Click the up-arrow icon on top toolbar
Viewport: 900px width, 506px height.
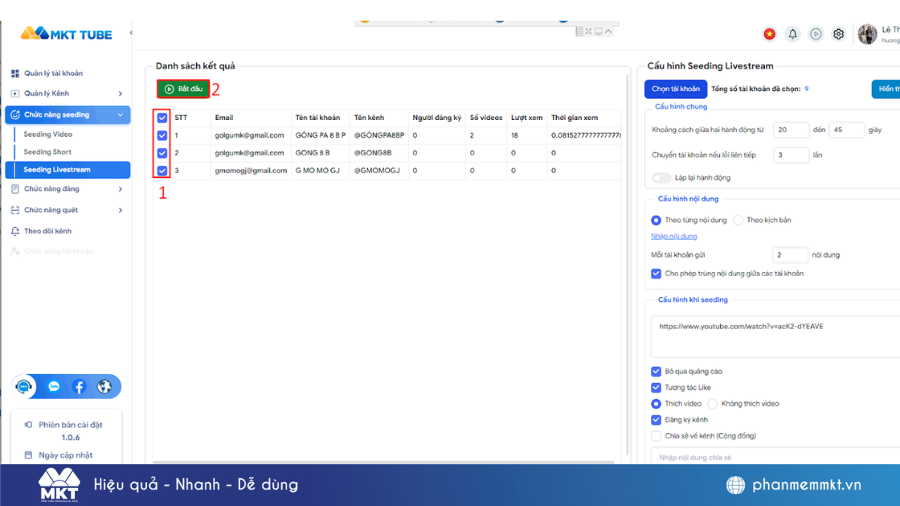[608, 31]
